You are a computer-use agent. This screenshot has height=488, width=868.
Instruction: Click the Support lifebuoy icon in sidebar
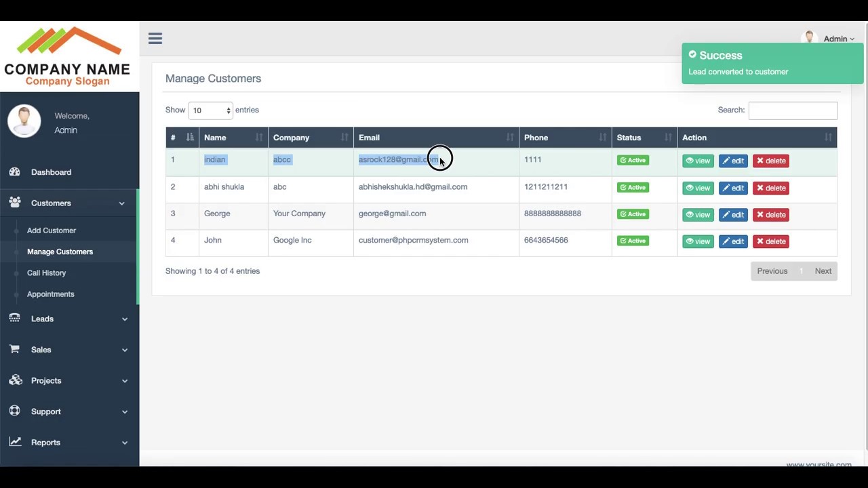pyautogui.click(x=14, y=411)
